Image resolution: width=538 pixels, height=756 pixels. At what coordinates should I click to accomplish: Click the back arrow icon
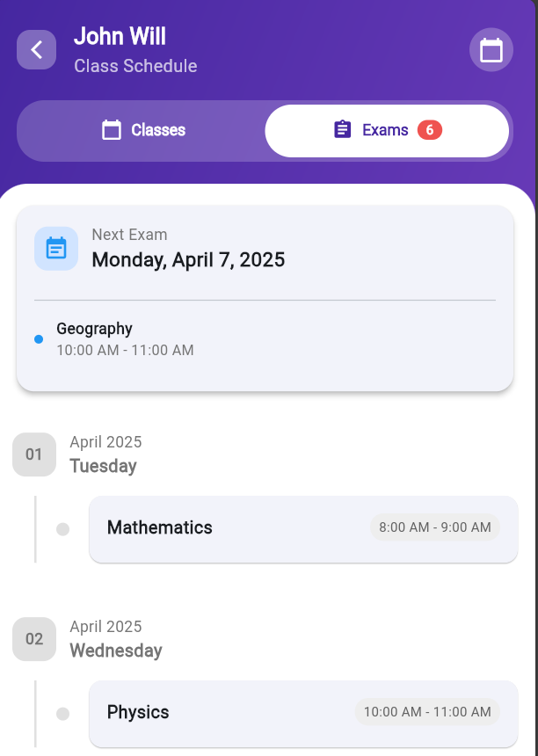[36, 49]
